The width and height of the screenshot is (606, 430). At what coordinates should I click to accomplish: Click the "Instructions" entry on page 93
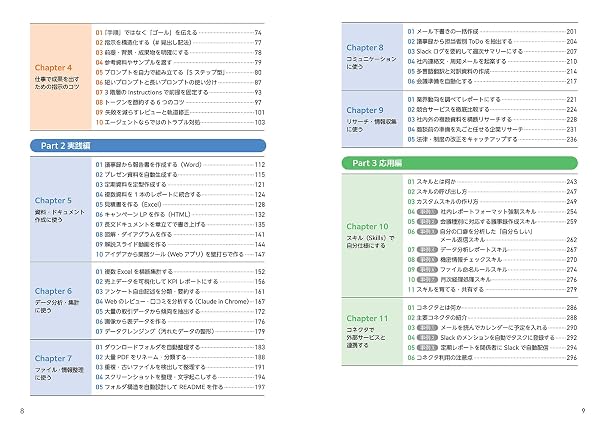tap(179, 92)
